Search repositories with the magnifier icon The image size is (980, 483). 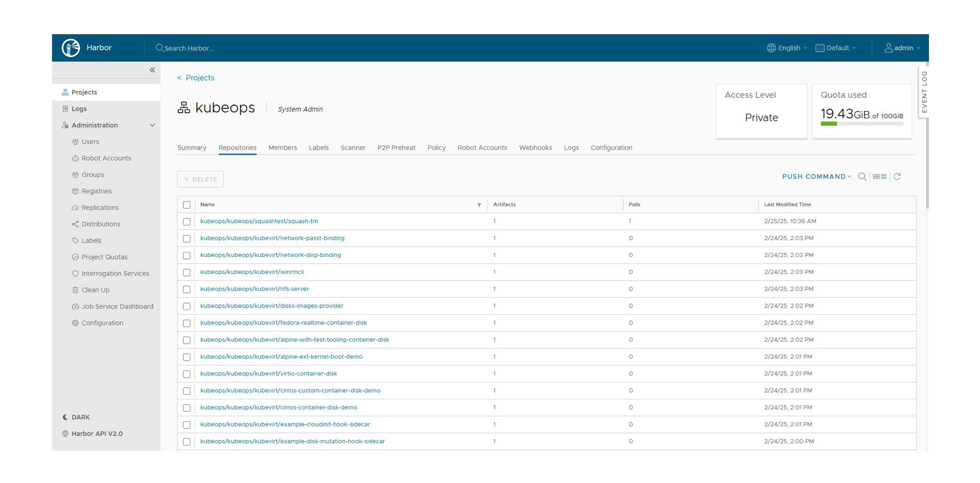(x=862, y=176)
